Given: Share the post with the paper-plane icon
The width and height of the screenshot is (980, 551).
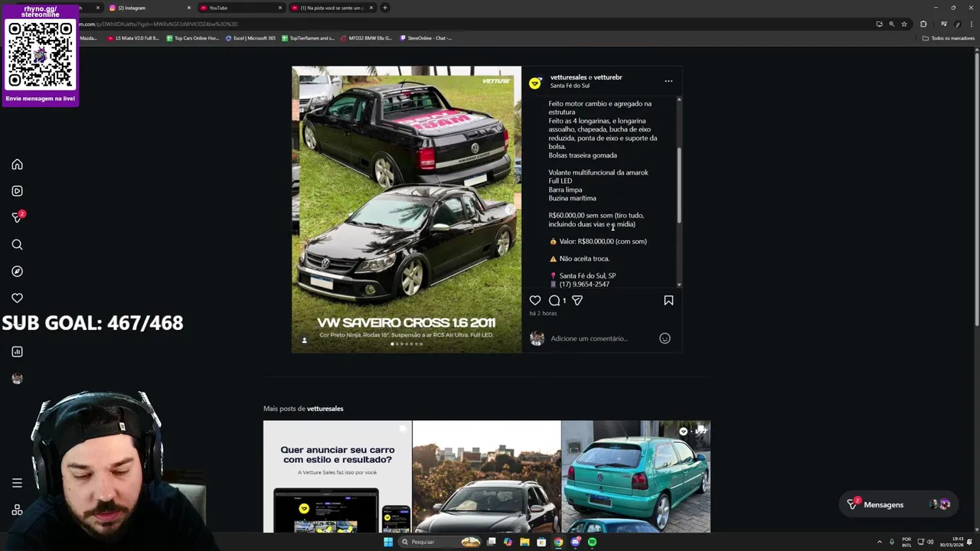Looking at the screenshot, I should coord(577,301).
